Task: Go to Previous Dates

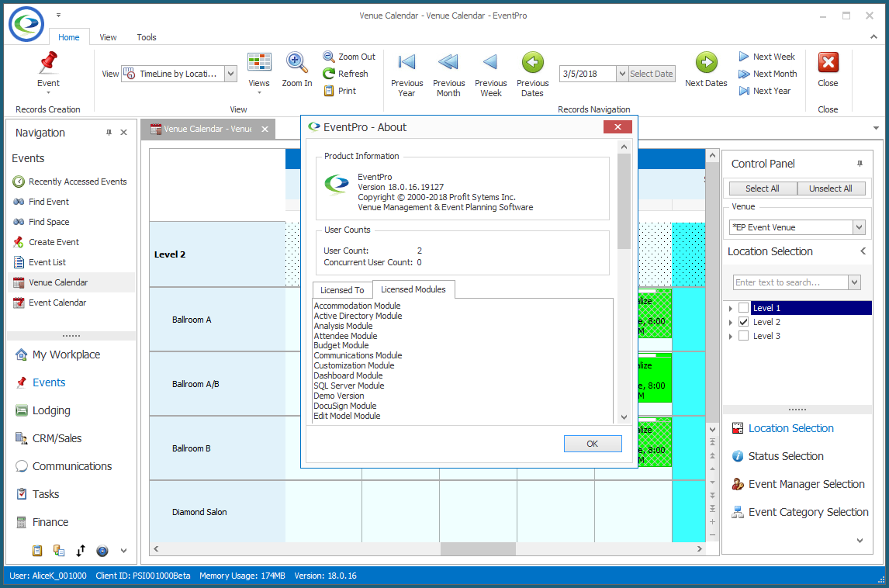Action: coord(532,75)
